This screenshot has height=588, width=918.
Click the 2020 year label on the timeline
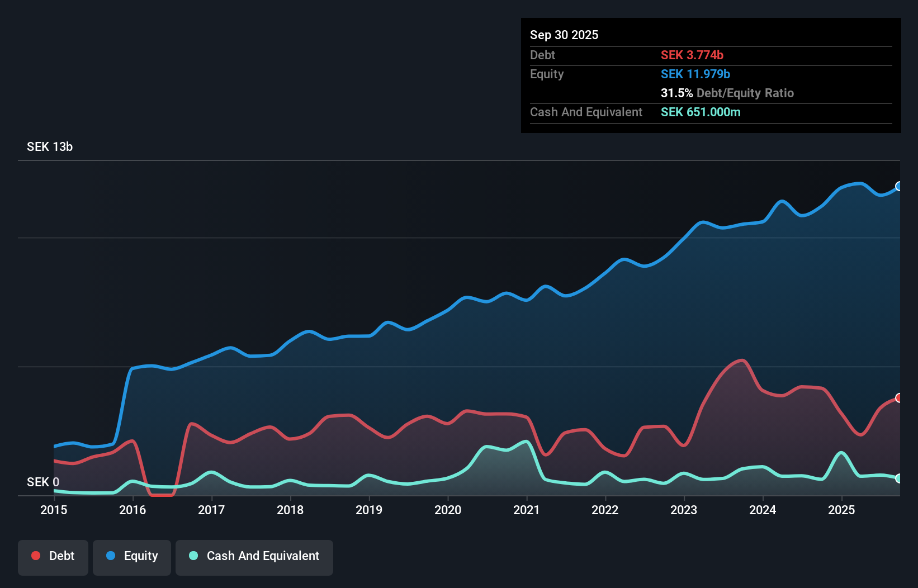(447, 510)
